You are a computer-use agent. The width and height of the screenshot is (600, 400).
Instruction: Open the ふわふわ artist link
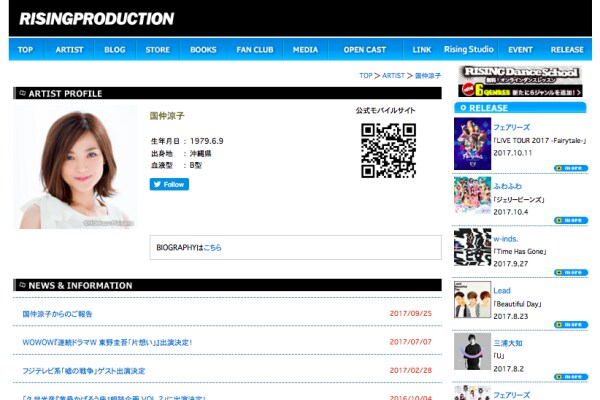point(507,186)
